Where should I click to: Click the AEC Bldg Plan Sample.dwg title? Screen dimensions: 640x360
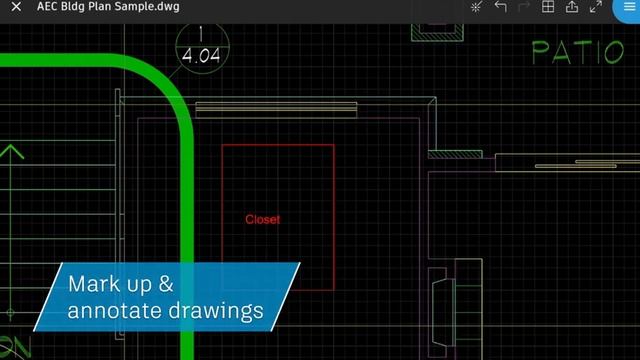[108, 7]
